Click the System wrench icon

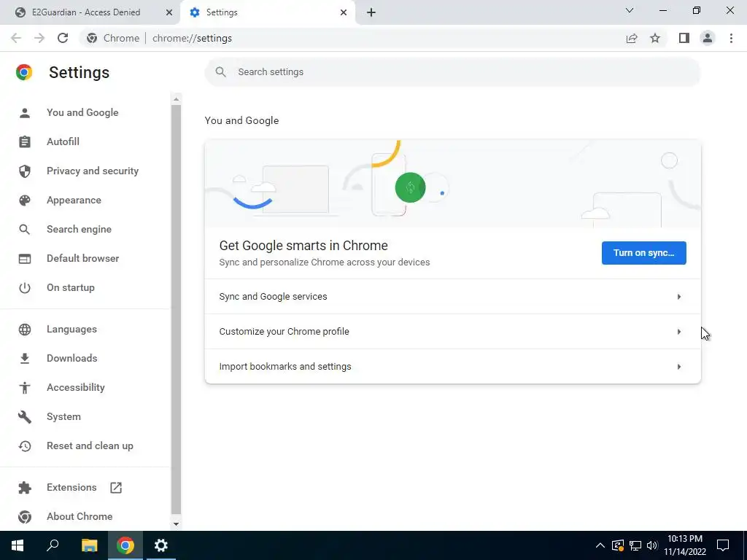tap(25, 417)
